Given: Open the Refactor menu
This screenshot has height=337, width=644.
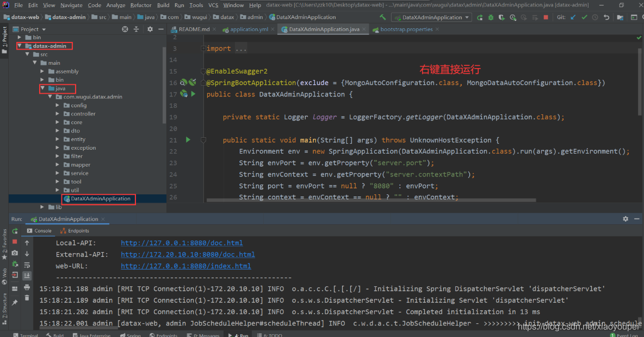Looking at the screenshot, I should tap(141, 5).
